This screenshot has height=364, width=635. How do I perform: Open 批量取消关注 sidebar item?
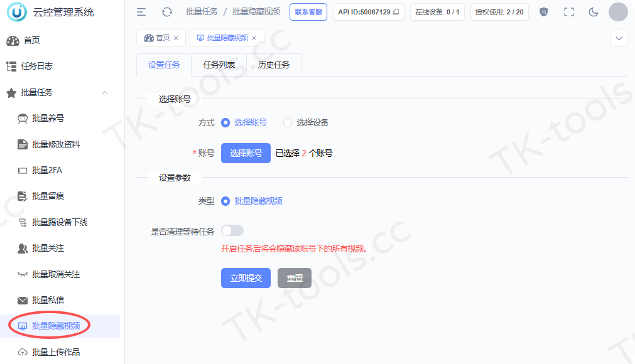point(60,274)
